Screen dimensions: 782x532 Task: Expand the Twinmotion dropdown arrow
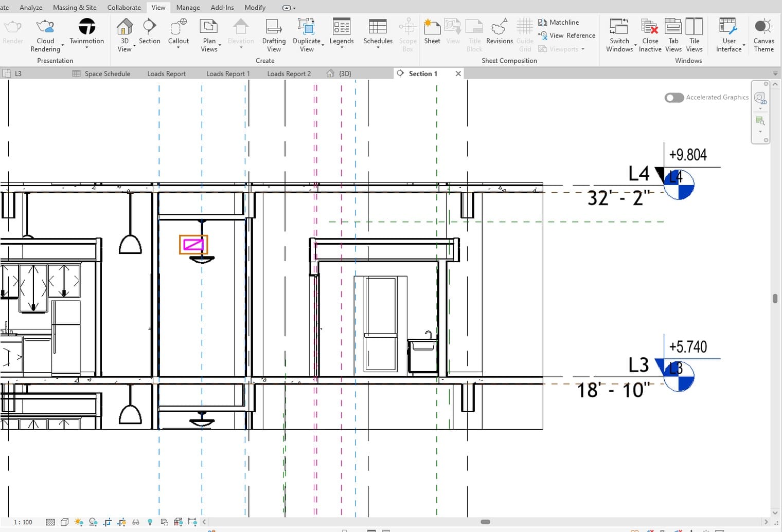tap(86, 48)
